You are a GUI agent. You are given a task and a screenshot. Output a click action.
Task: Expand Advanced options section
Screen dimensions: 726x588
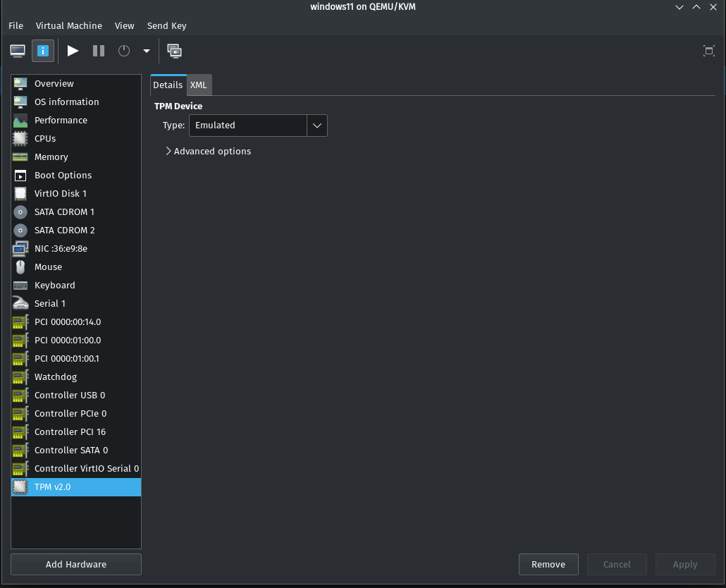[208, 151]
